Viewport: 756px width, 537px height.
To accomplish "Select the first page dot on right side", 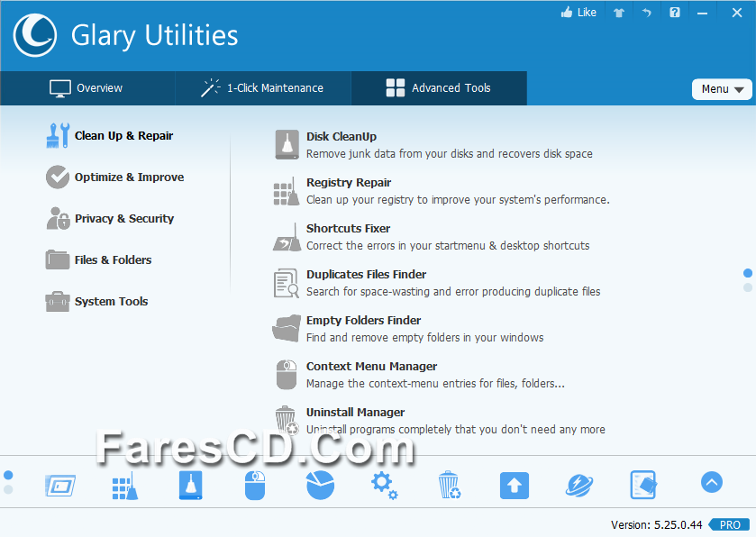I will tap(748, 273).
